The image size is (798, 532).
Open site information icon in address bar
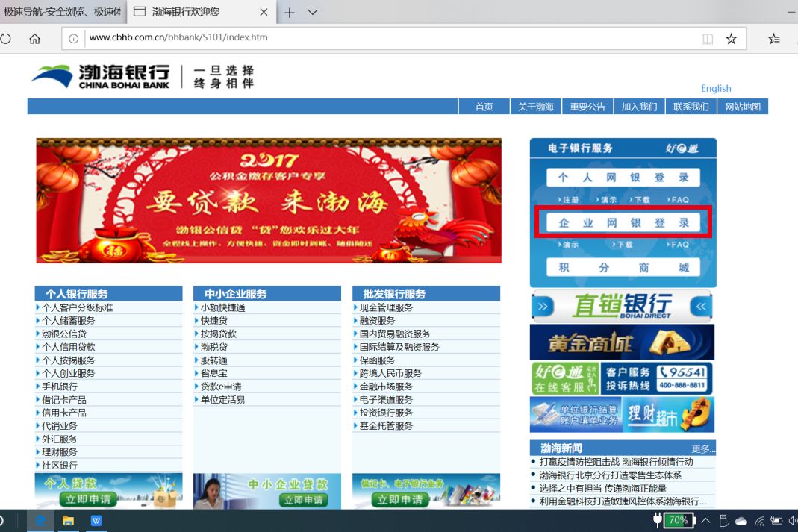[x=73, y=39]
